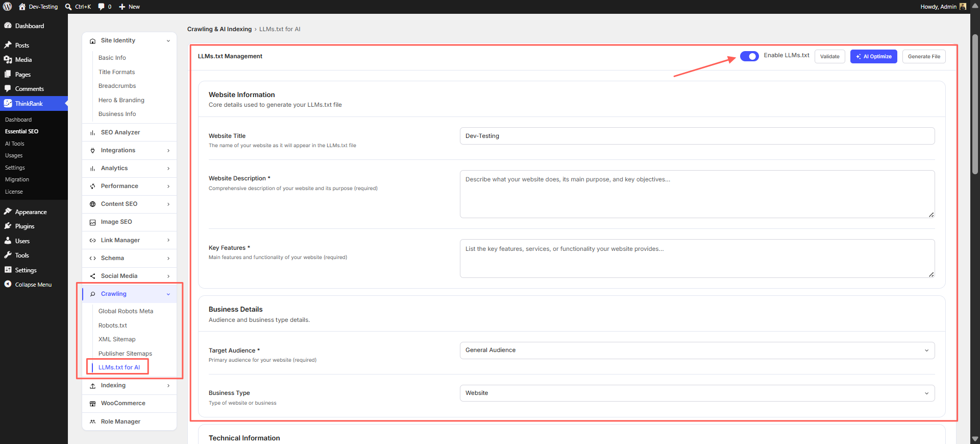
Task: Open ThinkRank Settings submenu item
Action: (15, 168)
